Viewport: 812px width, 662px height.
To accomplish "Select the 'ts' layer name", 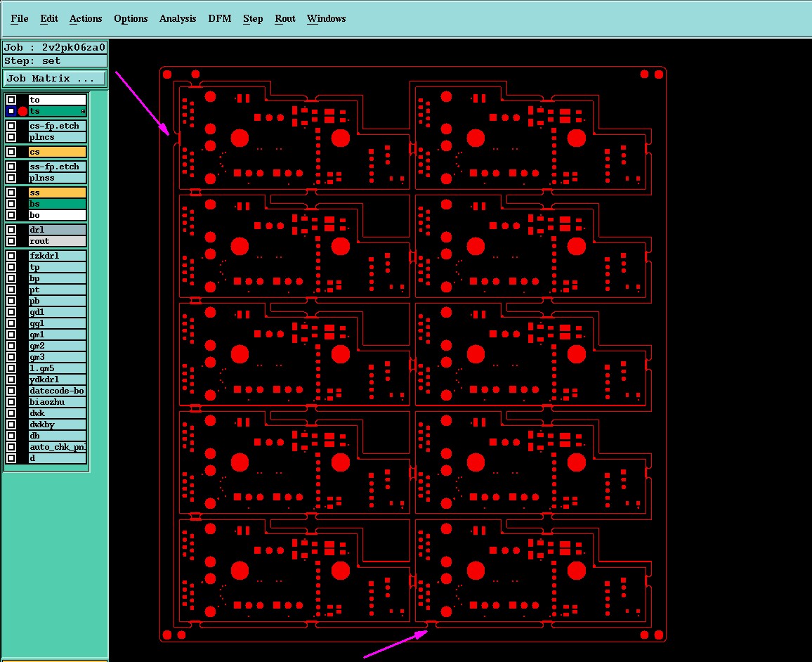I will 57,111.
